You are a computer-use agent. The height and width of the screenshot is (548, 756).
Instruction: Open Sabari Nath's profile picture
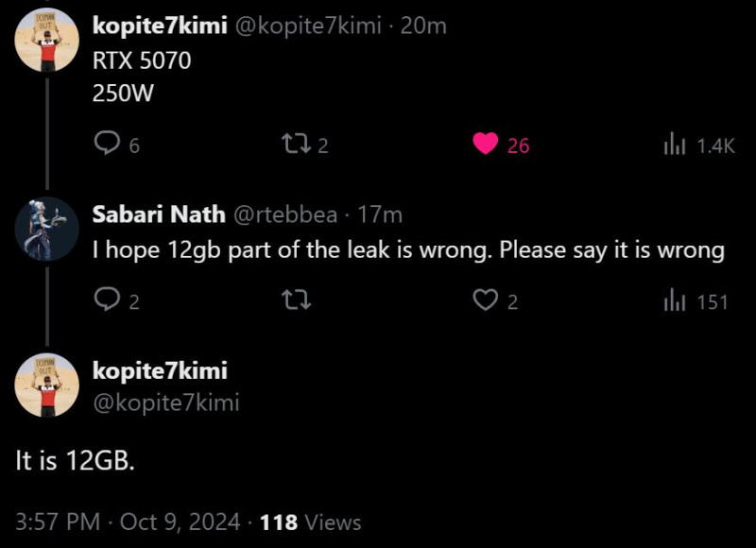[x=46, y=228]
